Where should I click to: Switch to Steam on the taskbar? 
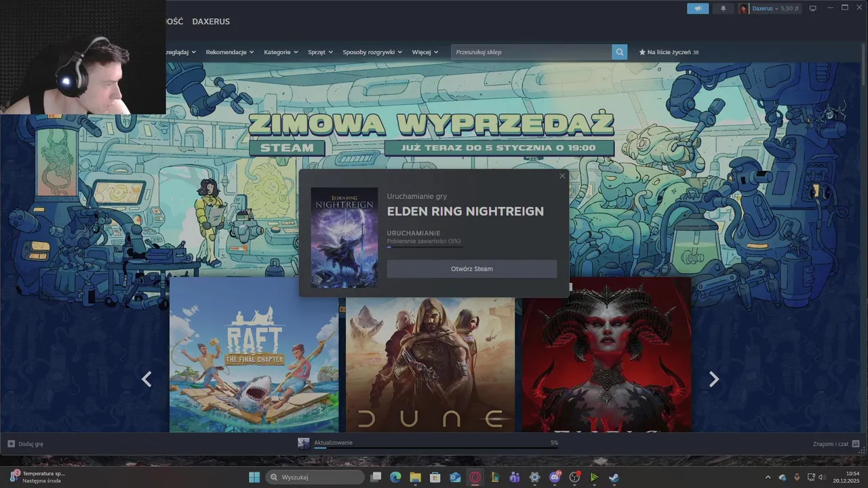click(614, 477)
